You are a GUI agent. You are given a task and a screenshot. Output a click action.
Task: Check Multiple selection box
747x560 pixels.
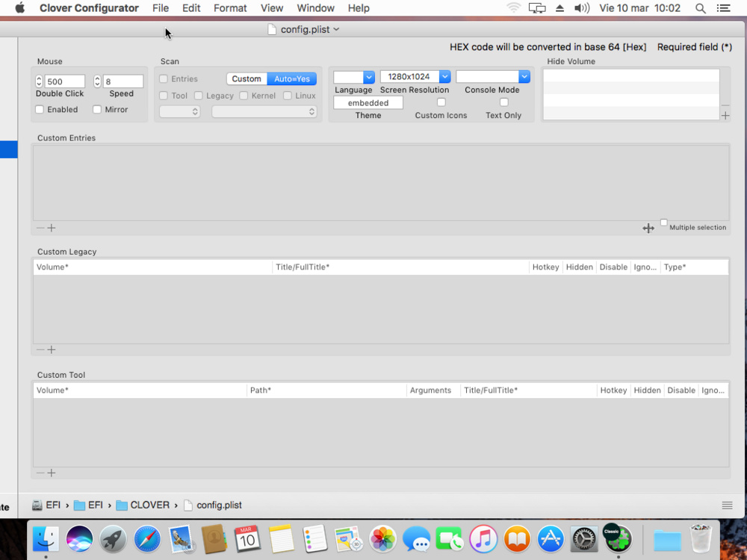[663, 223]
